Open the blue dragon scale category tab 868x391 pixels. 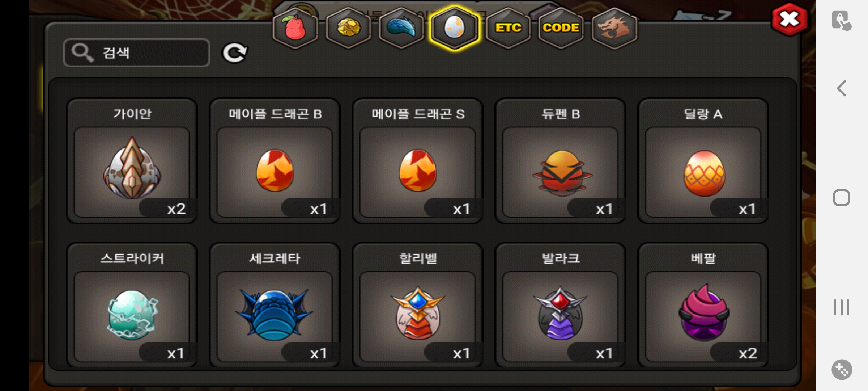[401, 28]
